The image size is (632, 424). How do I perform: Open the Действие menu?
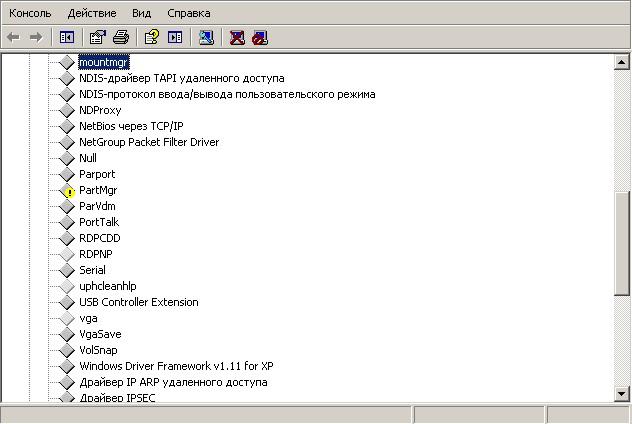click(92, 13)
